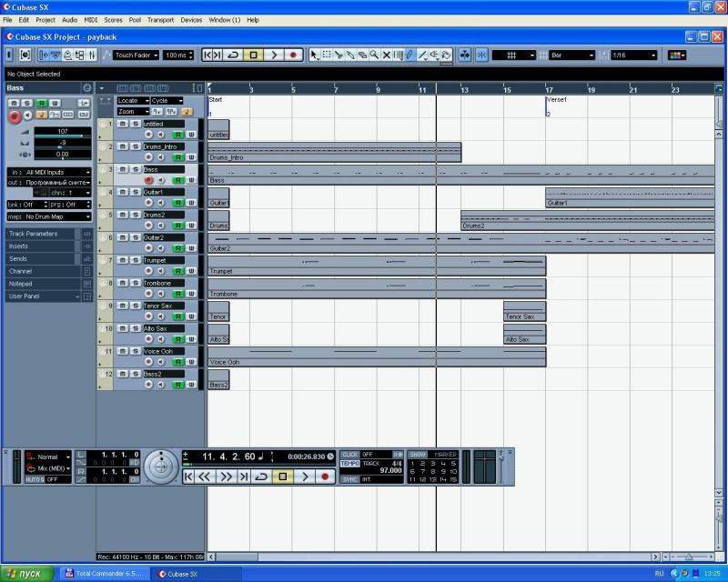Open the Cycle dropdown in marker track

click(x=167, y=101)
